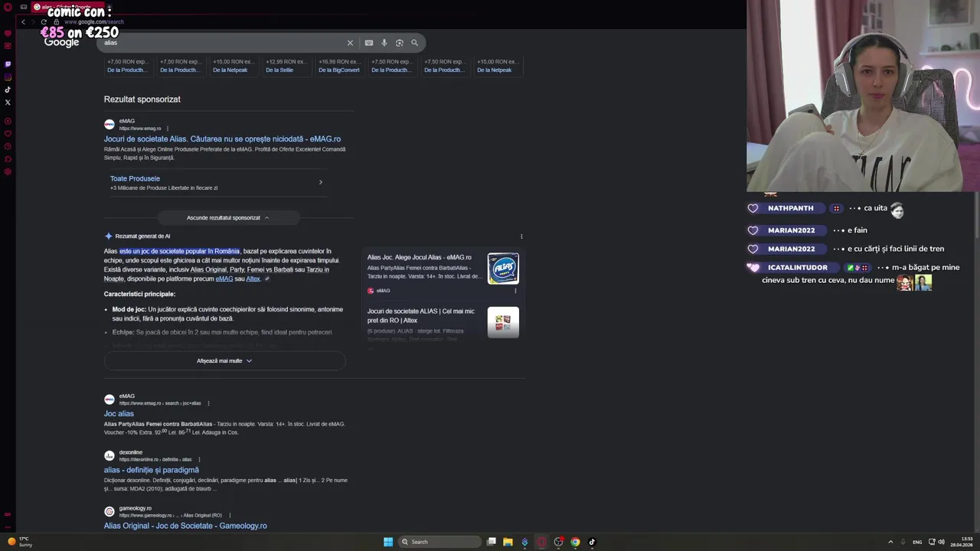Open the on-screen keyboard input tool
The width and height of the screenshot is (980, 551).
coord(369,43)
